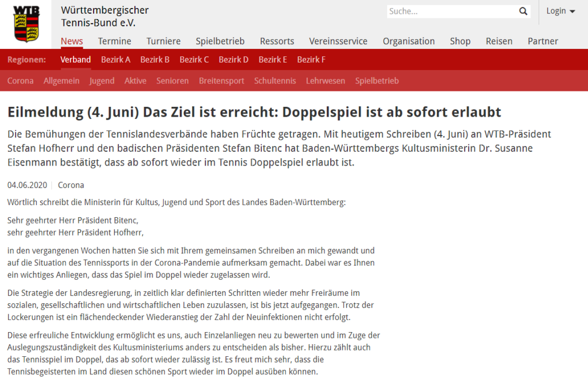Click the search magnifier icon
This screenshot has width=588, height=381.
click(523, 11)
